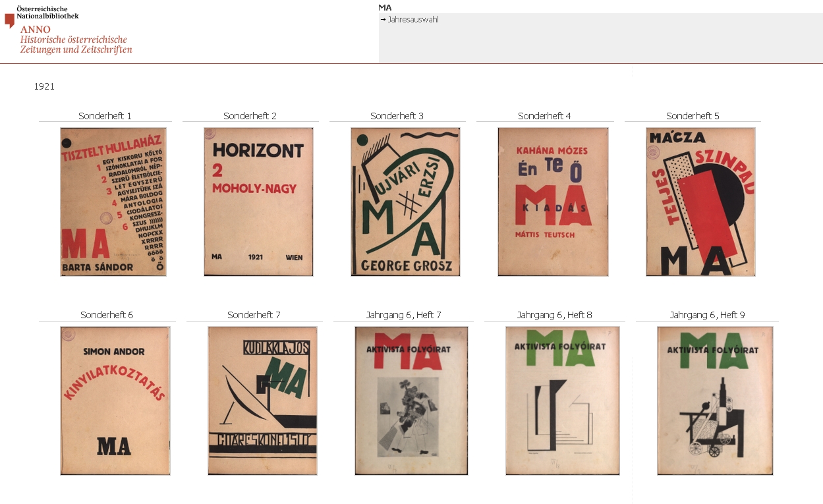Open the Sonderheft 1 label link

(105, 116)
